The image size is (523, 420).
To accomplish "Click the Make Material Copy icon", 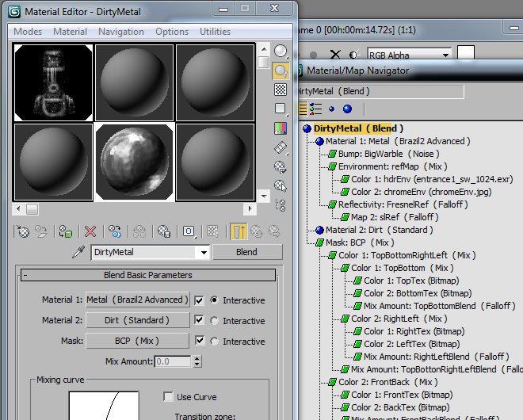I will pos(115,231).
